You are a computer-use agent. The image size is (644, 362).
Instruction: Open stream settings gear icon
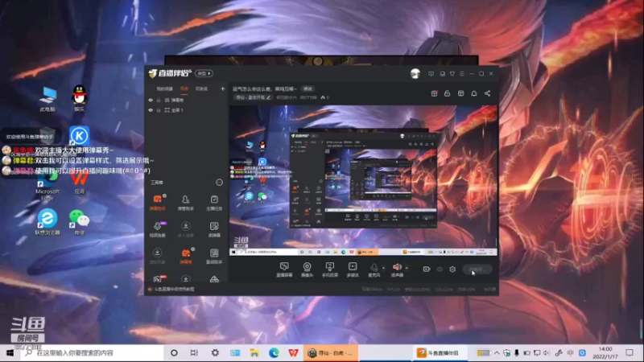(452, 269)
